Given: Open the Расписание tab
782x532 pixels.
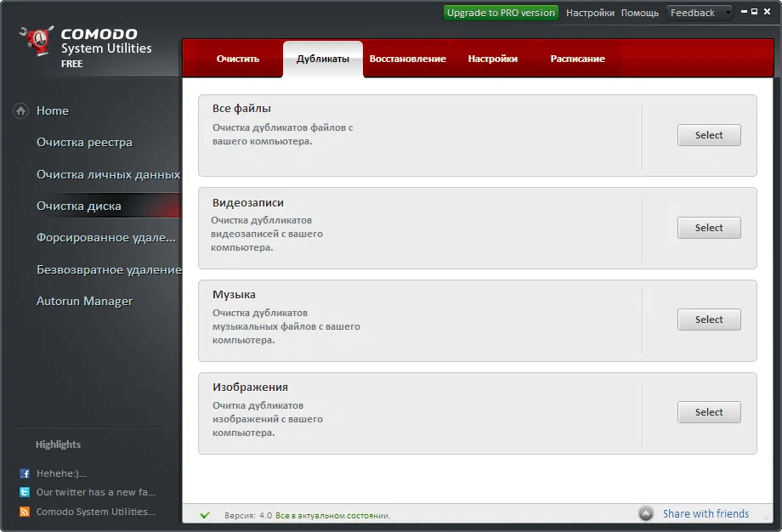Looking at the screenshot, I should (577, 59).
